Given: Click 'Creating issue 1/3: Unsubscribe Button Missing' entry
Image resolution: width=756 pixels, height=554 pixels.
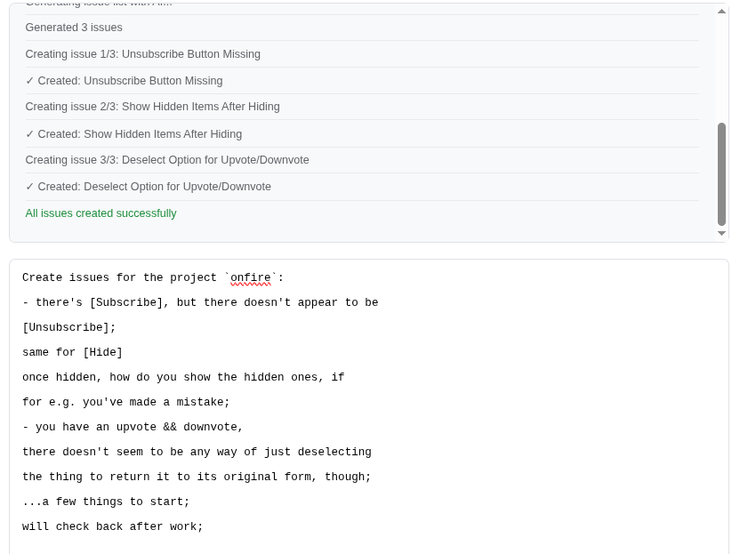Looking at the screenshot, I should tap(142, 54).
